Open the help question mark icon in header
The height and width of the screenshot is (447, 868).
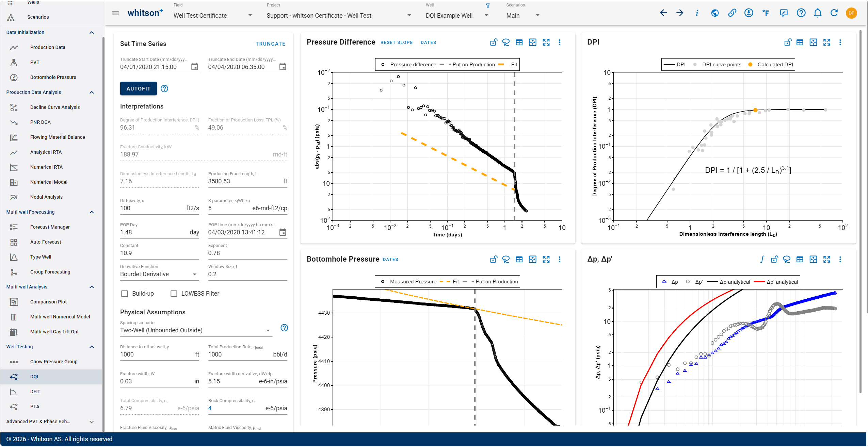pos(801,13)
